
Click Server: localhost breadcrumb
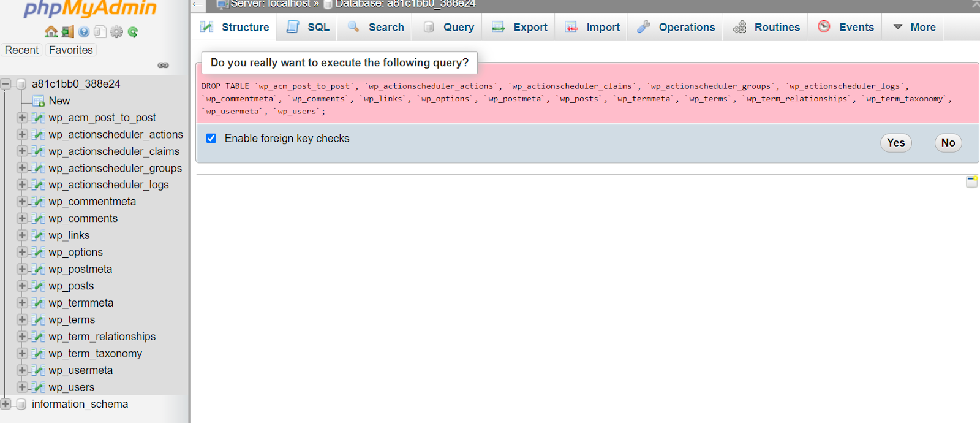(x=271, y=4)
